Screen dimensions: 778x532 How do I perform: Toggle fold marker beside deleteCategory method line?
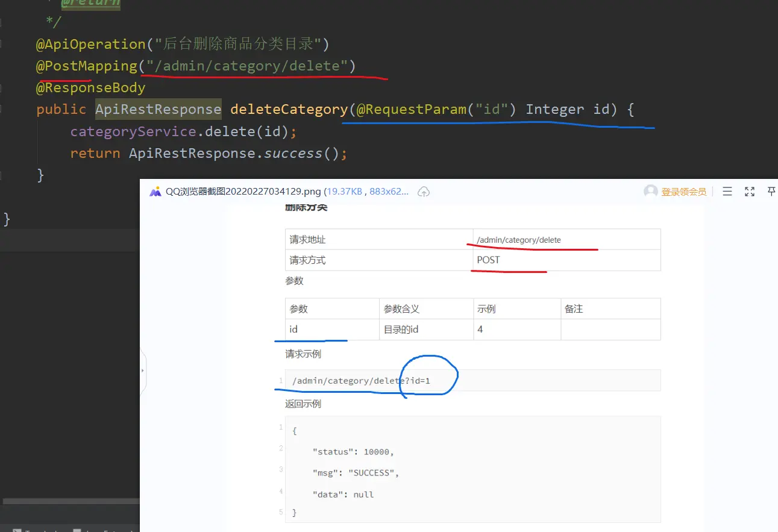(x=2, y=110)
